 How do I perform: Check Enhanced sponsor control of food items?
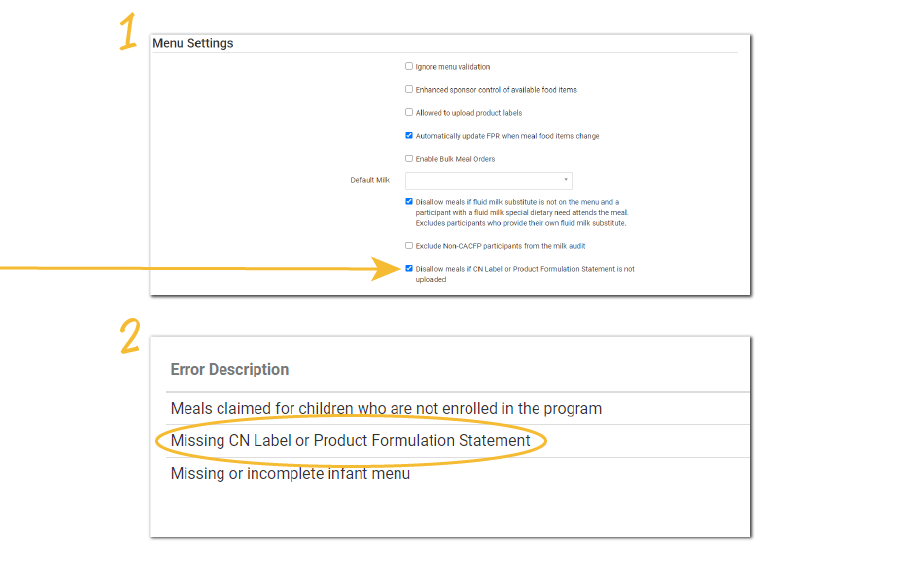click(409, 90)
